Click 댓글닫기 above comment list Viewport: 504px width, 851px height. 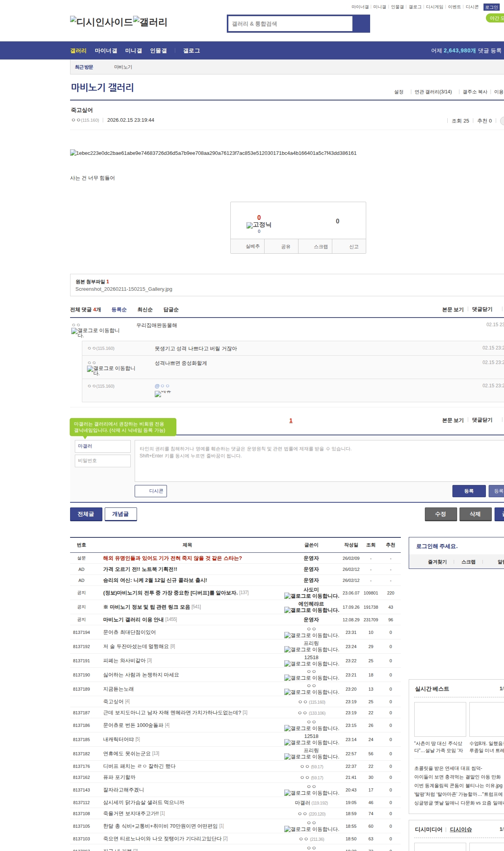tap(482, 309)
